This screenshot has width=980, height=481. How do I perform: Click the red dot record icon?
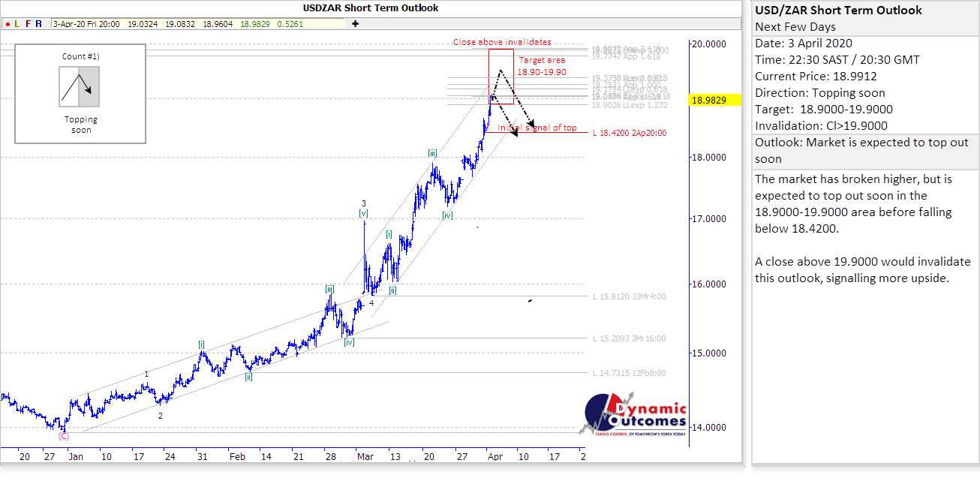[6, 24]
